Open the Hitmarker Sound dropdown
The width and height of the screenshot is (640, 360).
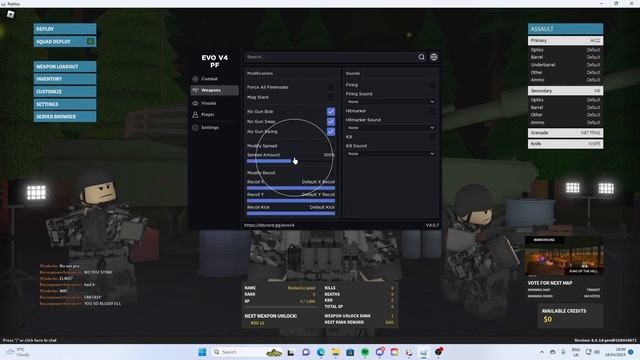tap(391, 128)
